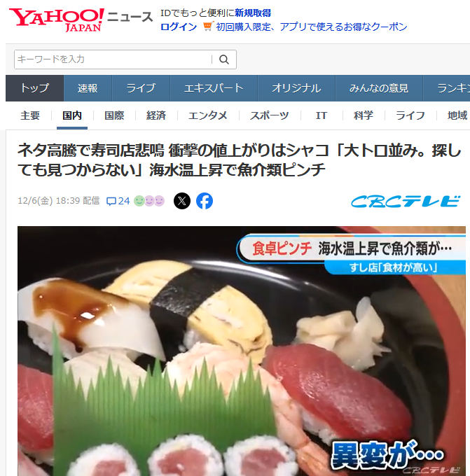
Task: Open the 国際 category
Action: tap(114, 115)
